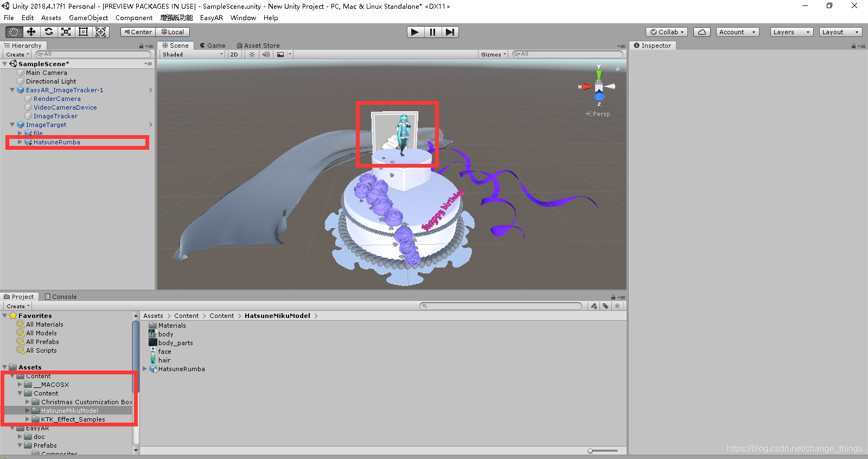Click the Pause button

point(432,32)
